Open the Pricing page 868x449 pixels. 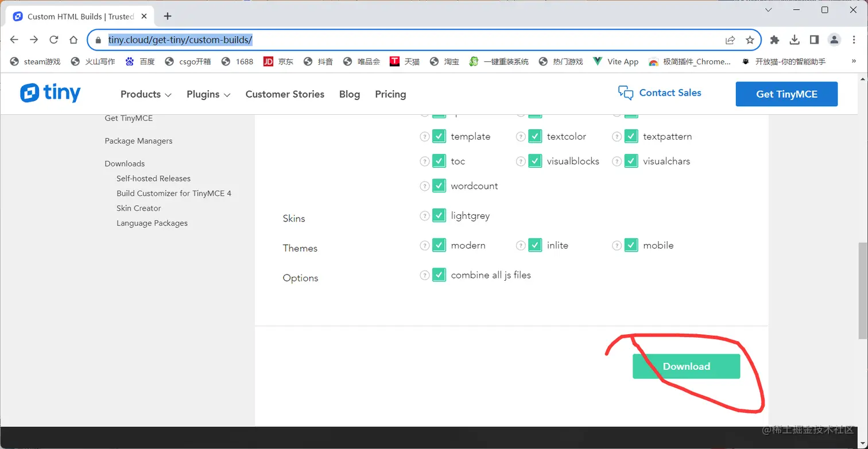(x=390, y=94)
